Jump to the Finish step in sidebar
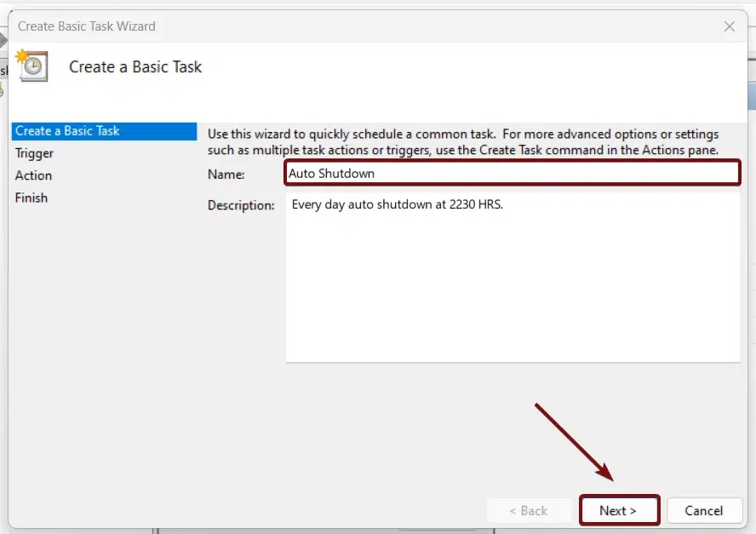This screenshot has height=534, width=756. point(31,198)
